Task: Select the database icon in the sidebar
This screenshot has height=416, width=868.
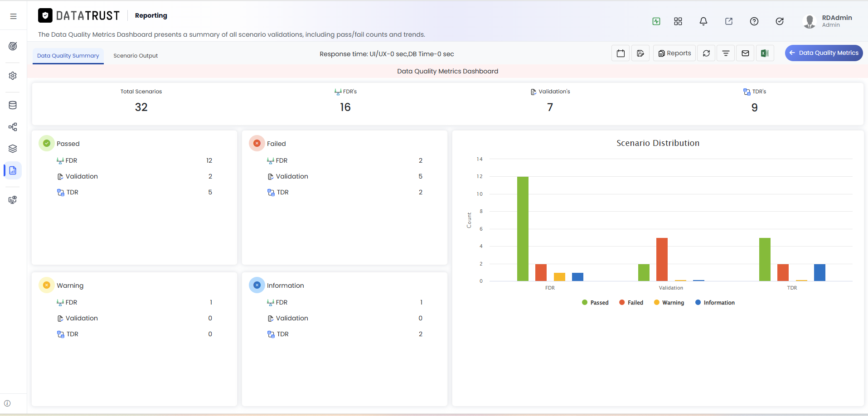Action: pyautogui.click(x=13, y=105)
